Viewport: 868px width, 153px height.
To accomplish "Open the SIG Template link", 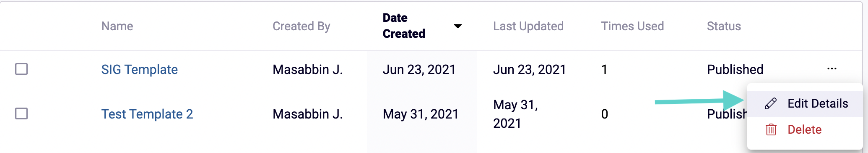I will coord(140,69).
